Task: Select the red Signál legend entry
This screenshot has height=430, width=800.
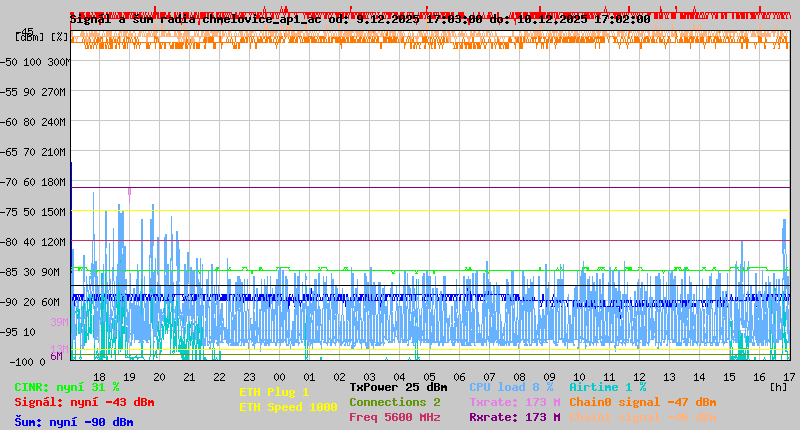Action: pyautogui.click(x=84, y=402)
